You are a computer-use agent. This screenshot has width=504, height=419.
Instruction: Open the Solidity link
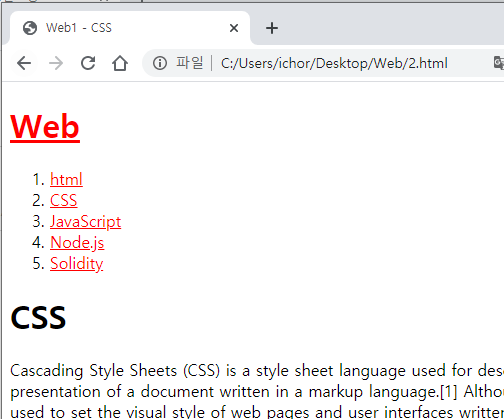[77, 263]
